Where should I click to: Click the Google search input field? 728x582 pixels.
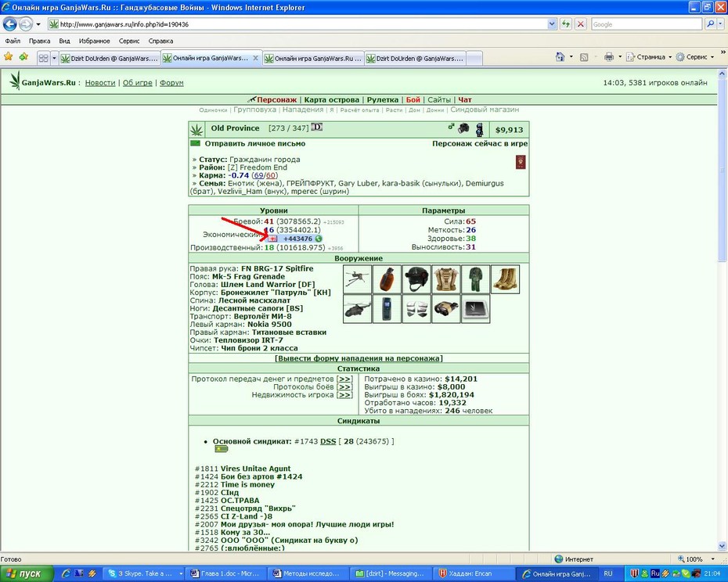tap(647, 24)
